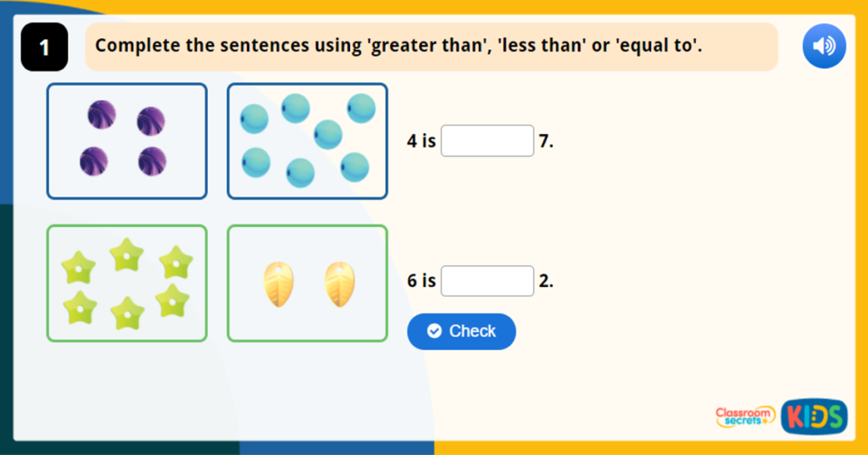
Task: Click the top-middle green star bead
Action: [x=127, y=253]
